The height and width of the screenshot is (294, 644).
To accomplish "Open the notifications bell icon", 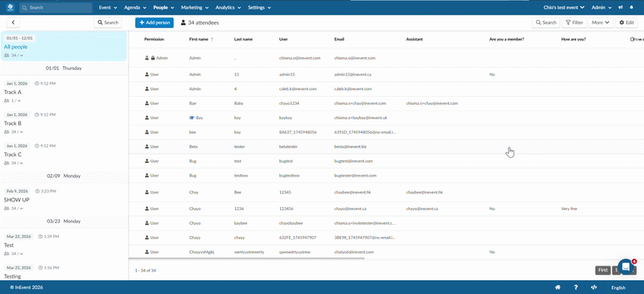I will pos(631,7).
